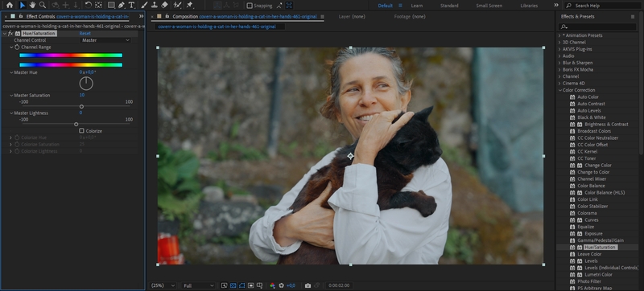Viewport: 644px width, 291px height.
Task: Open the 25% magnification dropdown
Action: click(163, 285)
